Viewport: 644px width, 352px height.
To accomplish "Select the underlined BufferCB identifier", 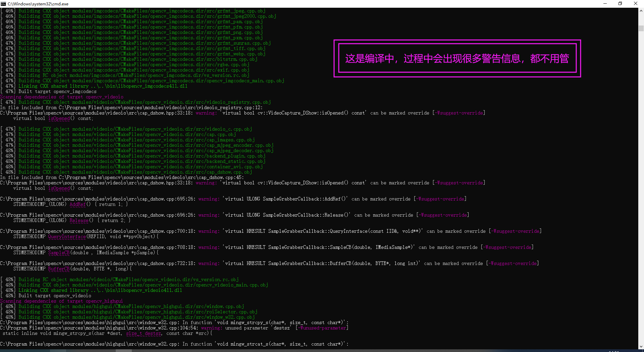I will [59, 269].
